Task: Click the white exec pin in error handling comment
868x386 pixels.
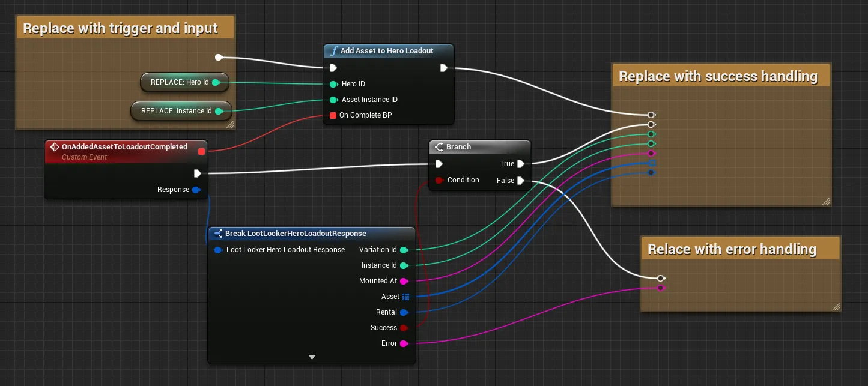Action: pos(661,278)
